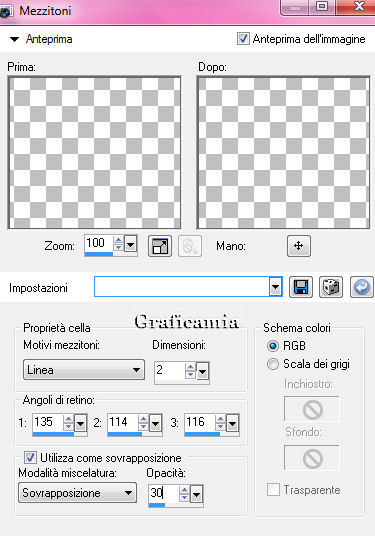This screenshot has width=375, height=536.
Task: Toggle Anteprima dell'immagine checkbox
Action: click(x=243, y=39)
